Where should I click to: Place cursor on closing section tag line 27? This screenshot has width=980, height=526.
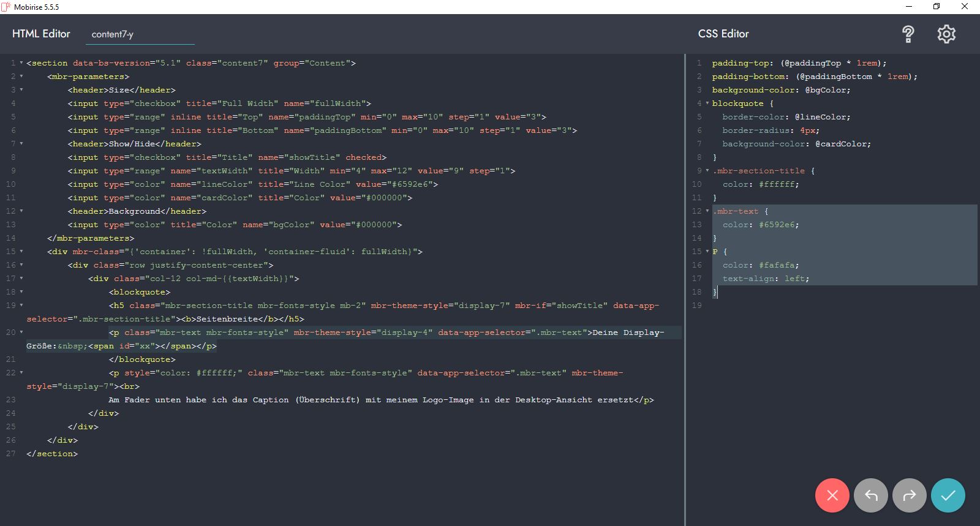[x=52, y=454]
